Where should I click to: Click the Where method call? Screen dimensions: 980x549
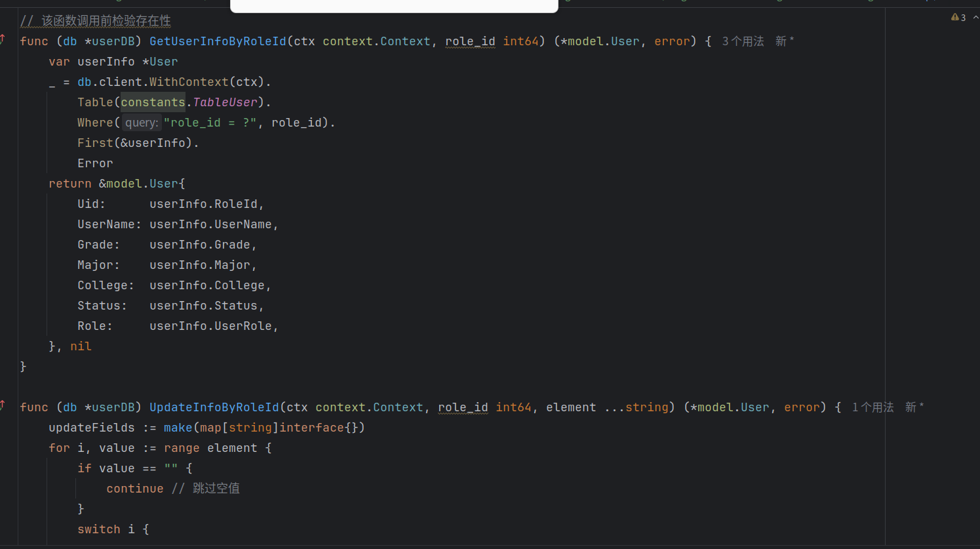(x=95, y=123)
